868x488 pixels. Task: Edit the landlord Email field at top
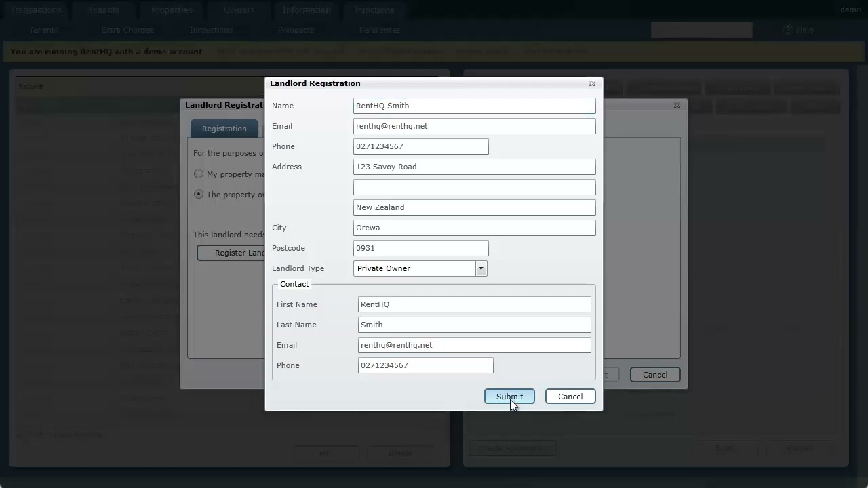(475, 126)
